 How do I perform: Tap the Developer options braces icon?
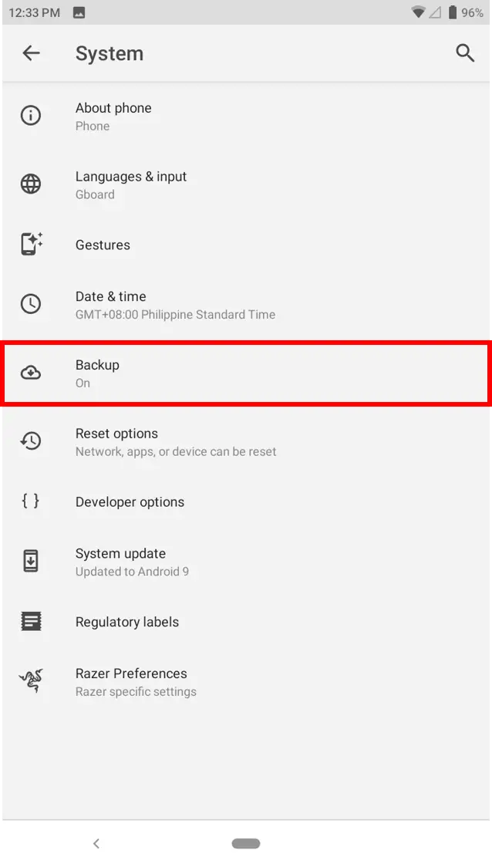tap(31, 502)
